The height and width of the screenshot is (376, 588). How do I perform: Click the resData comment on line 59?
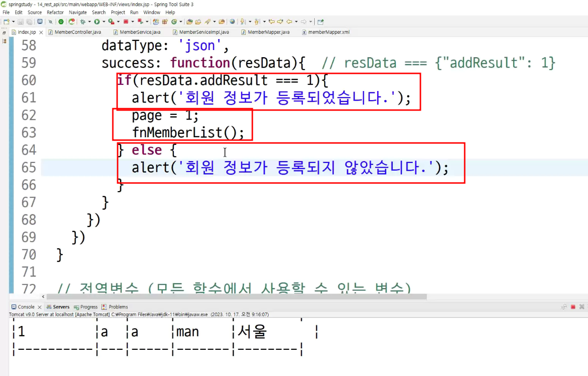(x=439, y=63)
